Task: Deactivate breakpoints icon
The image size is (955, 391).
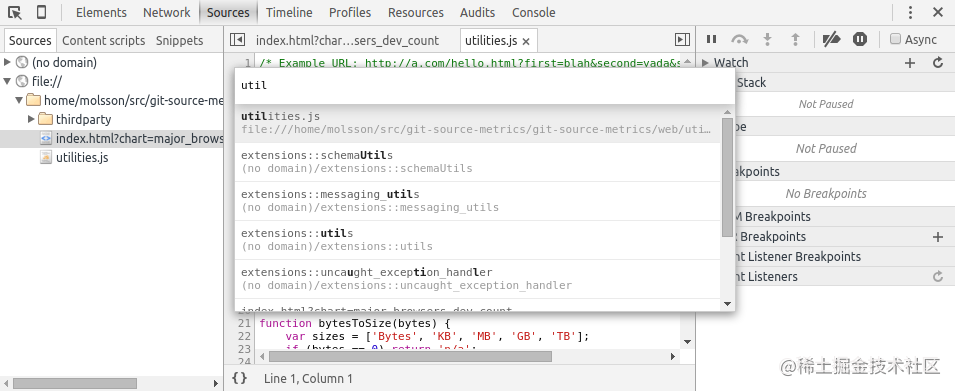Action: (831, 40)
